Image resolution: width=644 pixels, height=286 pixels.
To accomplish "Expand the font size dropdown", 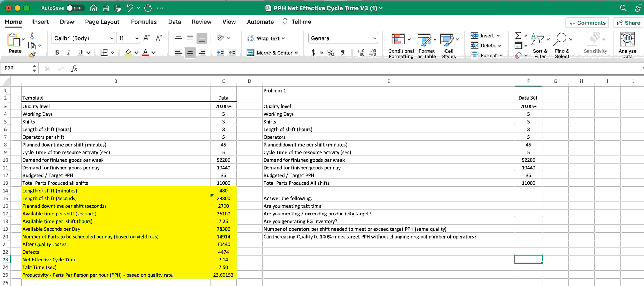I will point(137,38).
